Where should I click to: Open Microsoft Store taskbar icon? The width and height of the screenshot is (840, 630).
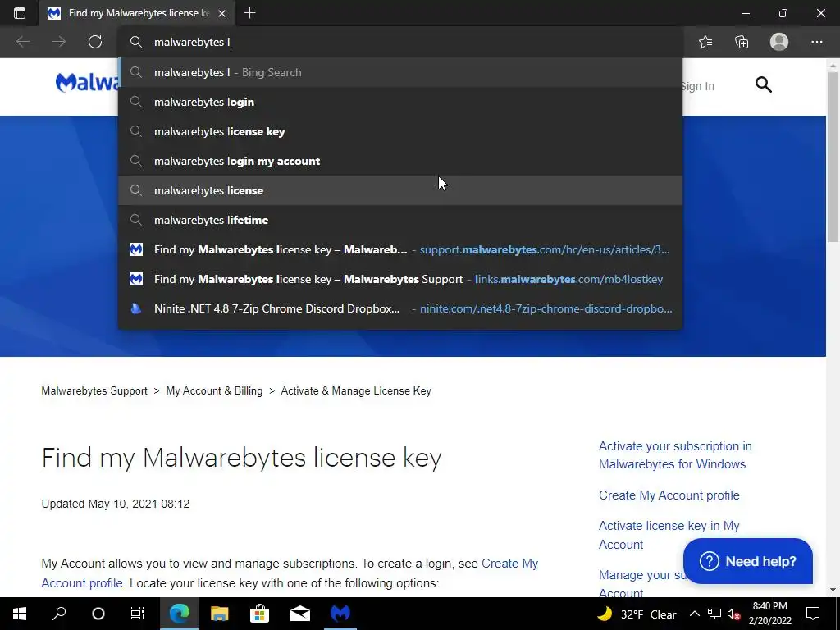point(259,614)
